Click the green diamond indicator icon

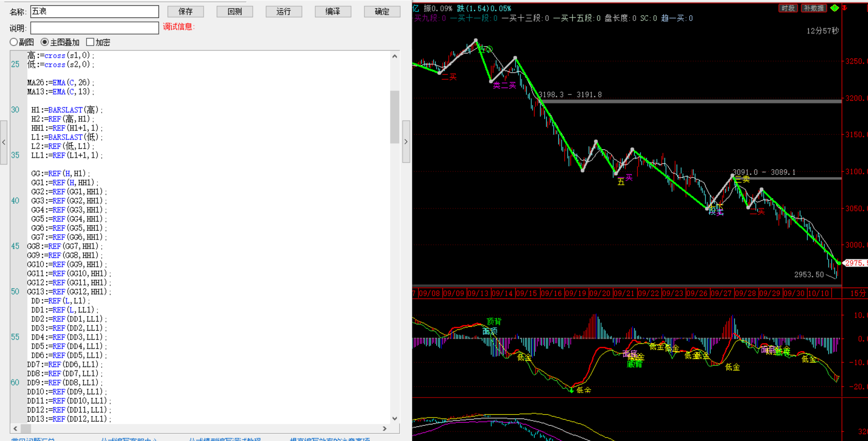pos(835,8)
